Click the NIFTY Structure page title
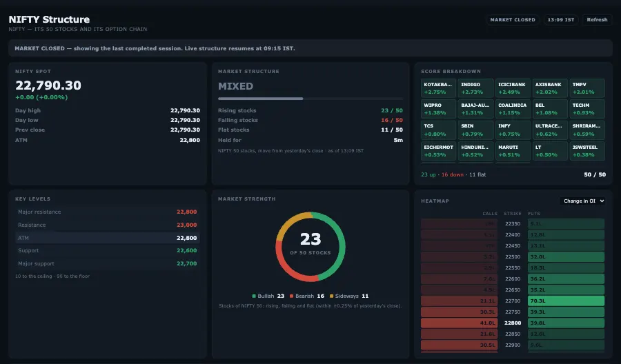This screenshot has height=364, width=621. [49, 19]
